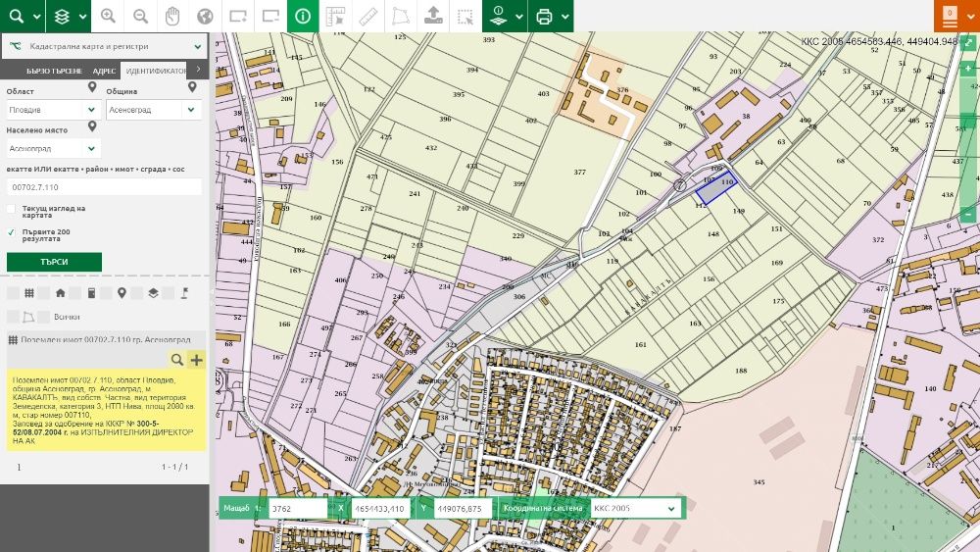Enable the Текущ изглед на картата checkbox
980x552 pixels.
(x=11, y=209)
